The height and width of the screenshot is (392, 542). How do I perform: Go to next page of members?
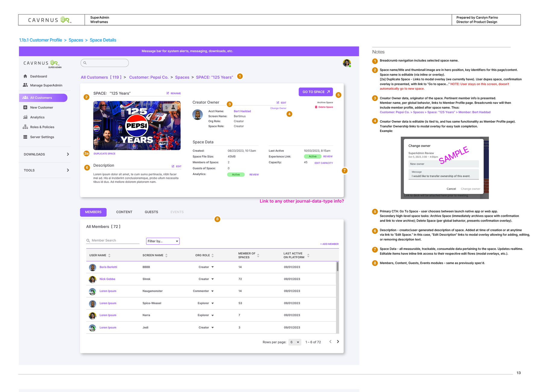338,342
